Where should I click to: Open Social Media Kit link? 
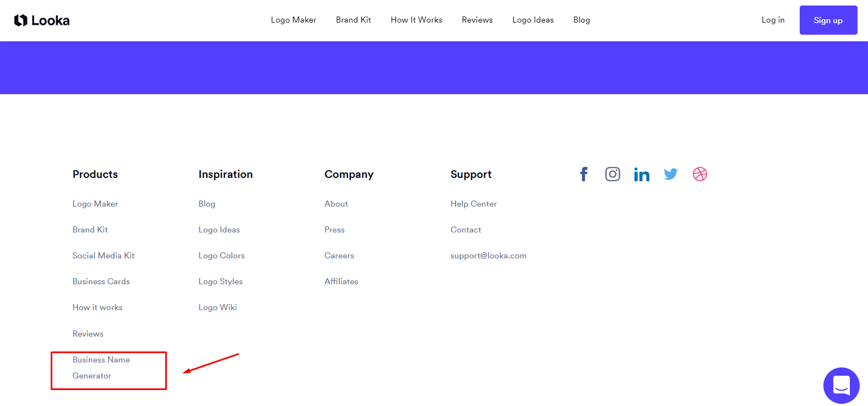click(104, 256)
